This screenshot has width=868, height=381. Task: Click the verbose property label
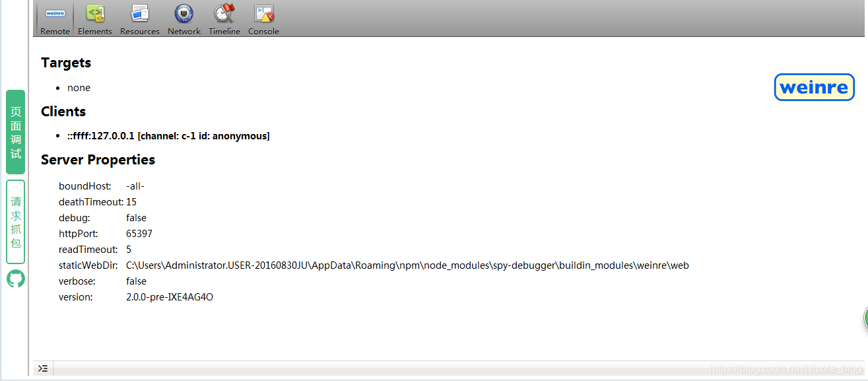[77, 281]
